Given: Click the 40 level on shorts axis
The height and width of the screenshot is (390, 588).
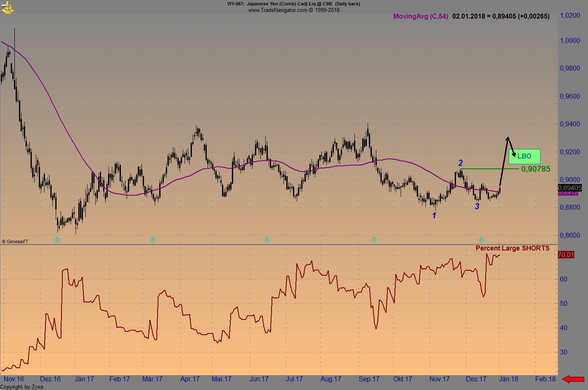Looking at the screenshot, I should pos(563,328).
